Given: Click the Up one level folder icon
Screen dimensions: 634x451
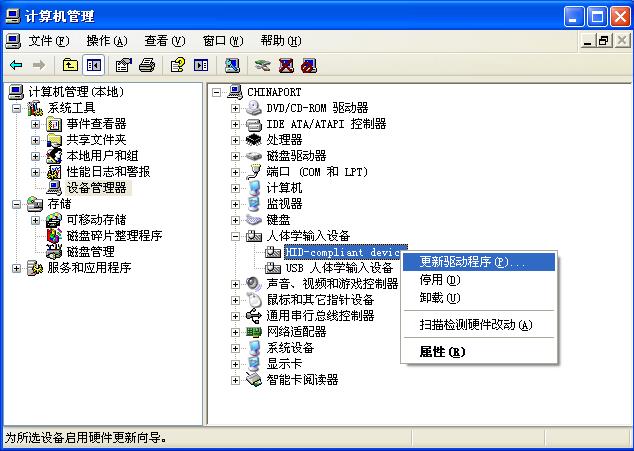Looking at the screenshot, I should (x=70, y=65).
